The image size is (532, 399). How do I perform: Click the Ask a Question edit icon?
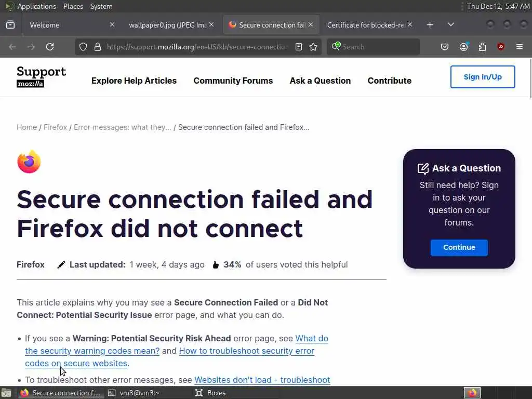click(x=423, y=169)
